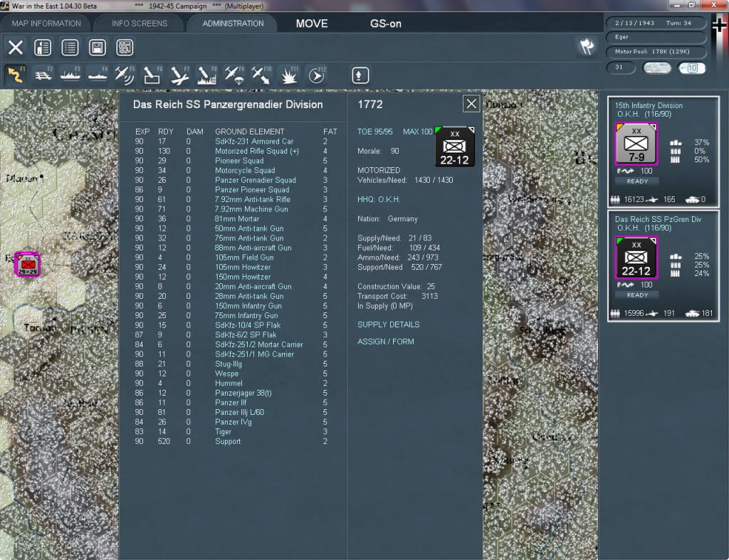Screen dimensions: 729x560
Task: Close the Das Reich unit detail window
Action: (x=471, y=104)
